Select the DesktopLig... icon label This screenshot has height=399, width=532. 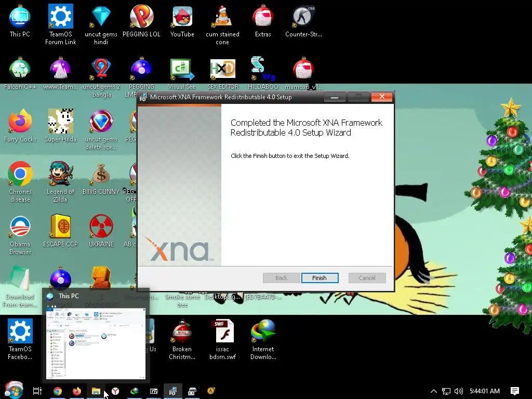tap(222, 297)
